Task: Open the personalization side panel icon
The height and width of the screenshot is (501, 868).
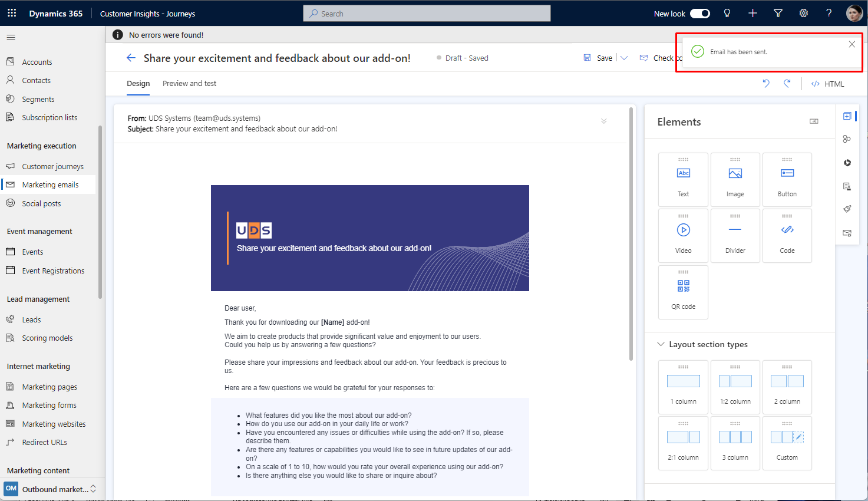Action: (x=847, y=139)
